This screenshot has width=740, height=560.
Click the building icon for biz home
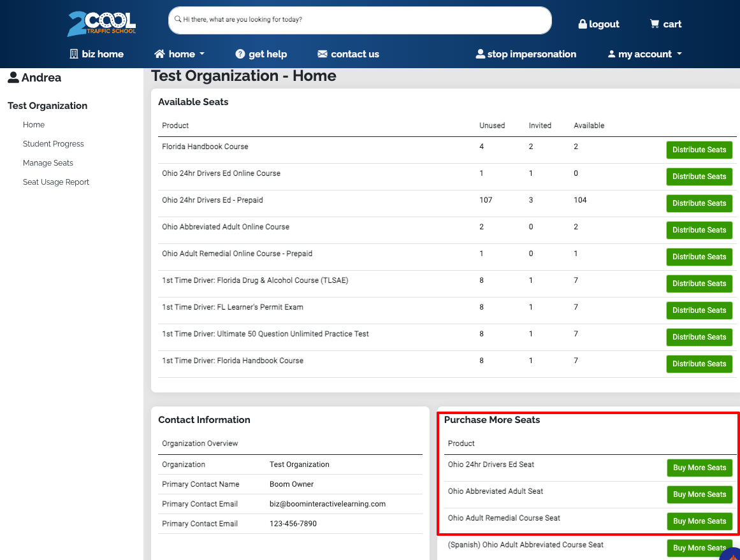[x=74, y=54]
